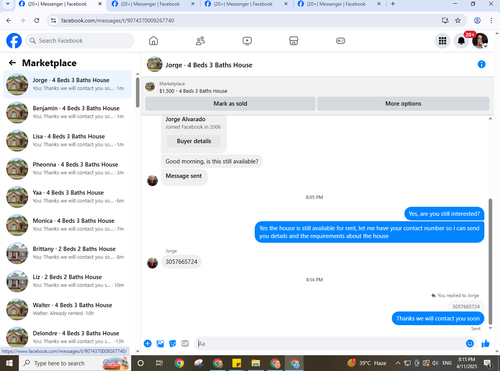Click the plus icon for more actions
Screen dimensions: 500x371
(x=148, y=343)
